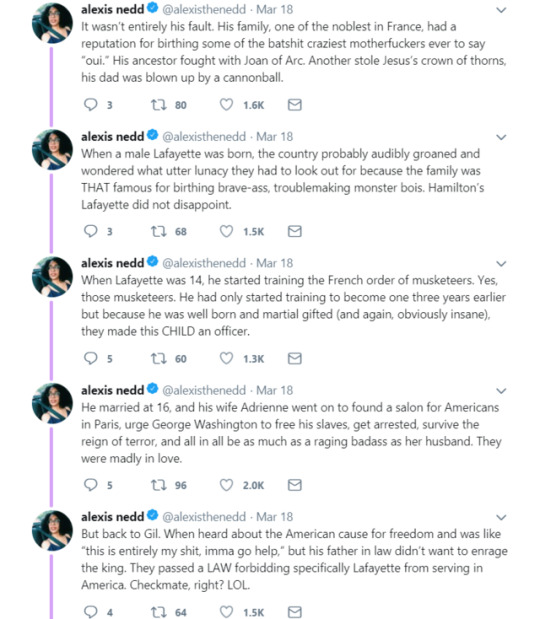Like the tweet with 1.6K likes

[x=226, y=105]
